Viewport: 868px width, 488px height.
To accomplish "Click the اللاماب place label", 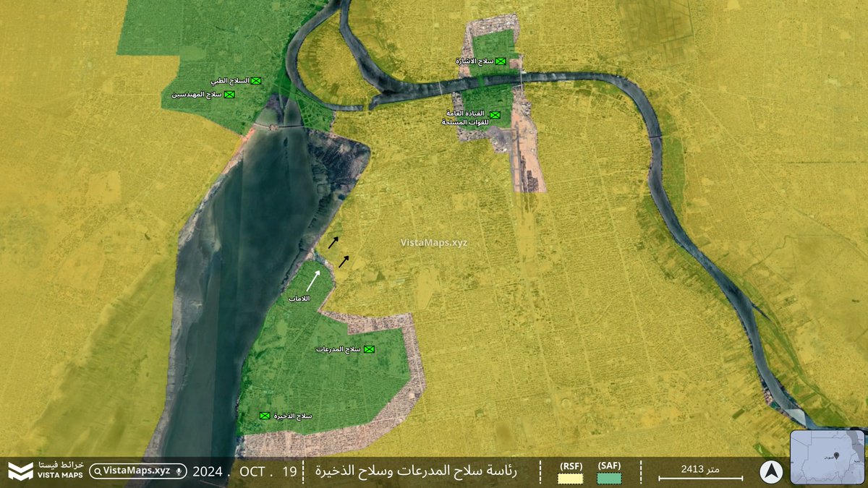I will pyautogui.click(x=298, y=298).
